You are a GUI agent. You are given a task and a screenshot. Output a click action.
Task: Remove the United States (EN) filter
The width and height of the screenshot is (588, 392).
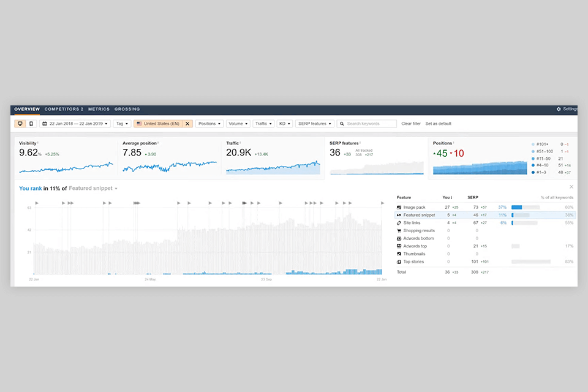click(x=187, y=124)
